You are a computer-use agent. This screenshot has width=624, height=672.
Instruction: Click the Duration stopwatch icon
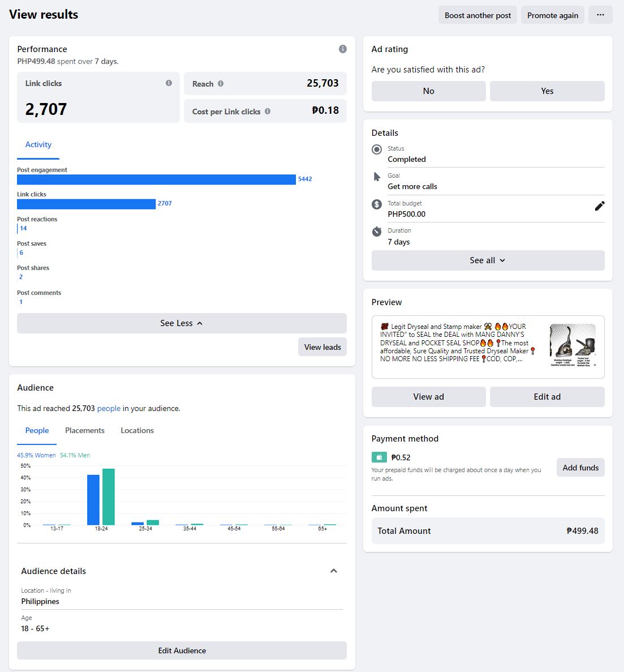376,232
